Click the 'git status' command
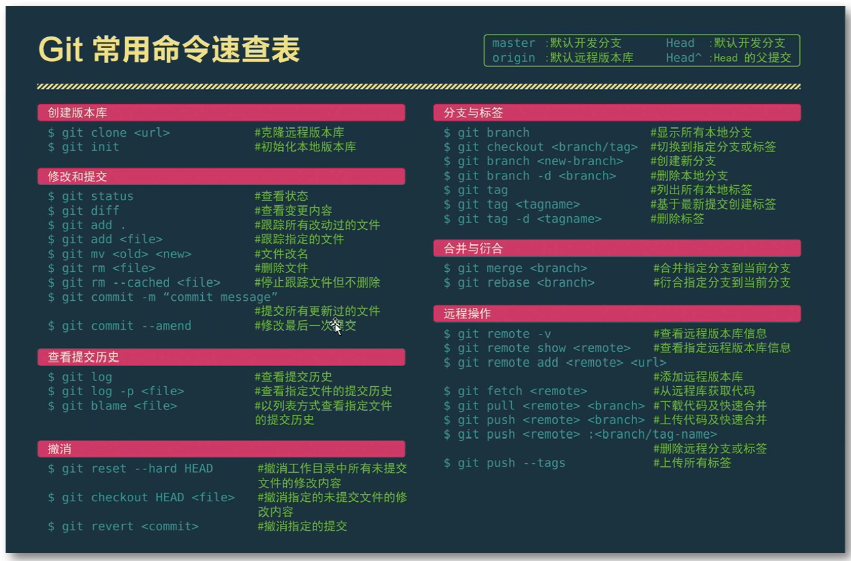 point(91,196)
